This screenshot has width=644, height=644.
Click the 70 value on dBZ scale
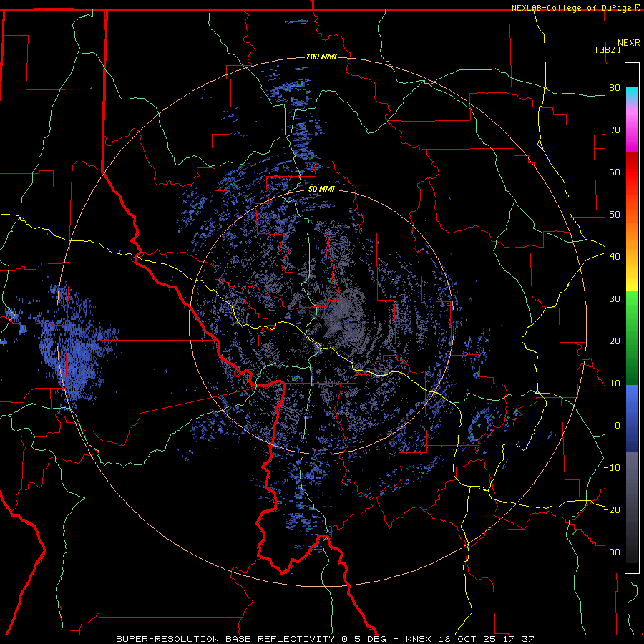click(615, 130)
